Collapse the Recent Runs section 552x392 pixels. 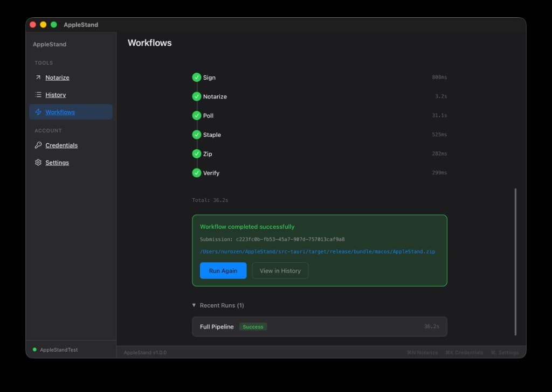[x=194, y=305]
